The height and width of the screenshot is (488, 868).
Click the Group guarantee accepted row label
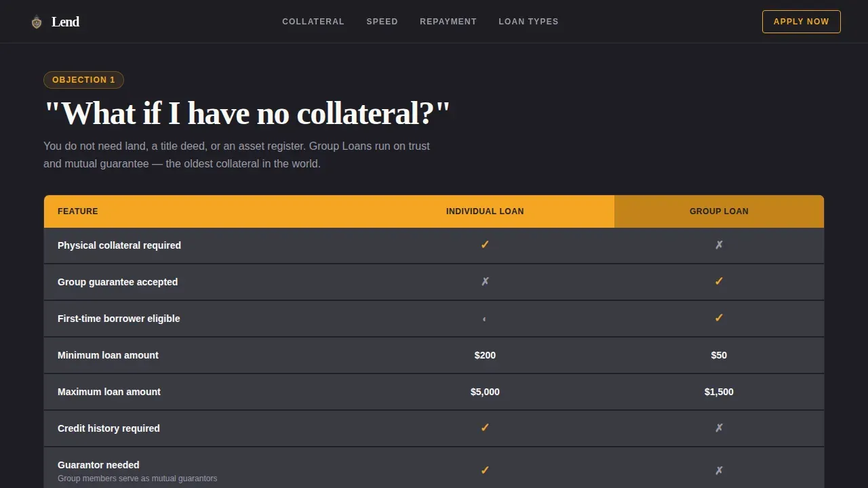117,282
